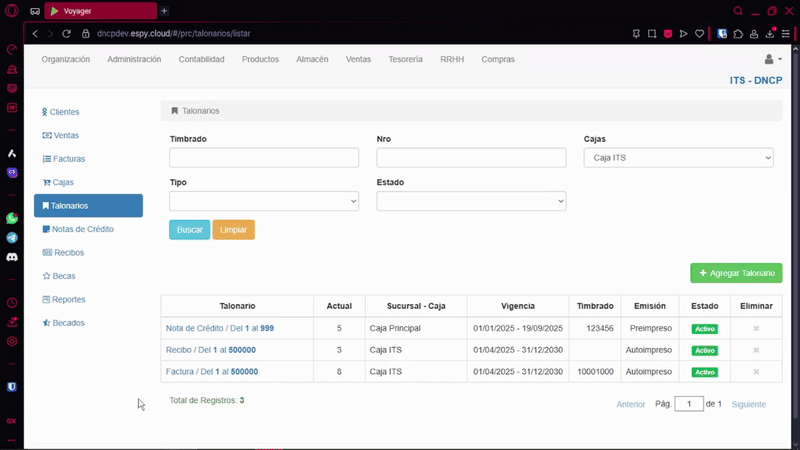800x450 pixels.
Task: Expand the Tipo dropdown
Action: point(264,202)
